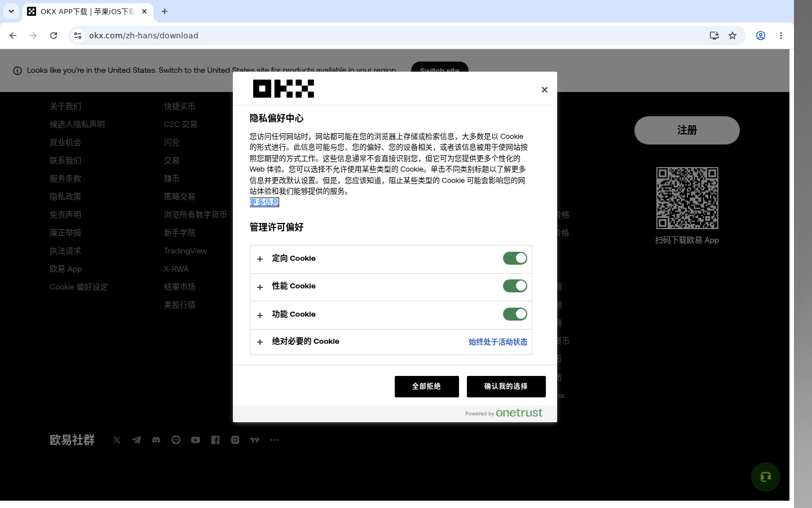This screenshot has width=812, height=508.
Task: Open the 廉正举报 link
Action: (65, 233)
